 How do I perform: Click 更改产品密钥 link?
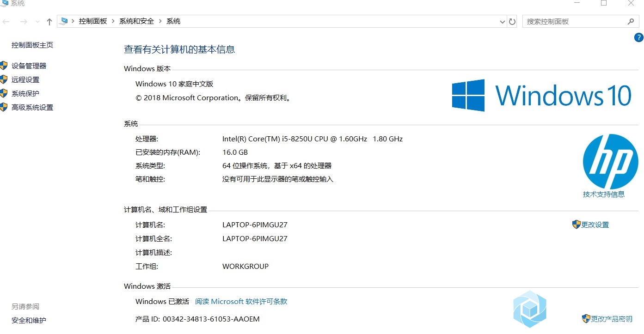[x=611, y=319]
